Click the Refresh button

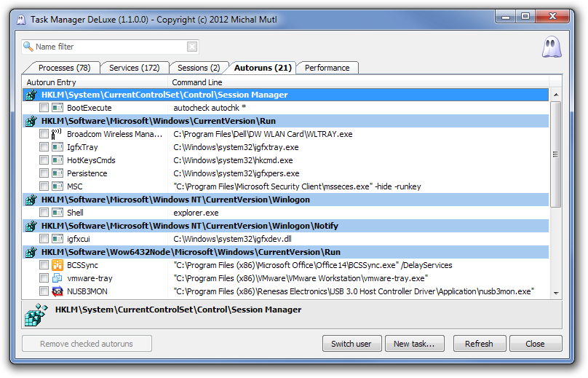click(x=480, y=344)
